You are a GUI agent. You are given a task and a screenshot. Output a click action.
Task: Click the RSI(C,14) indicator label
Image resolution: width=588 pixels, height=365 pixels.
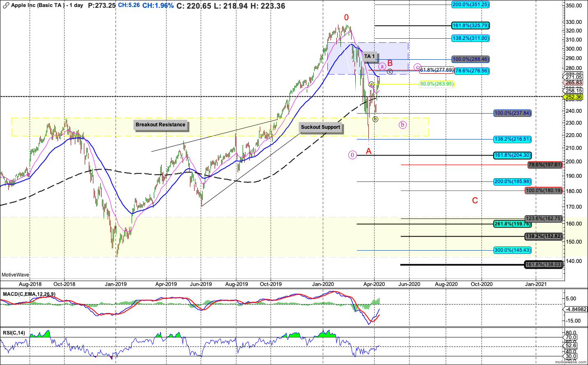(14, 333)
